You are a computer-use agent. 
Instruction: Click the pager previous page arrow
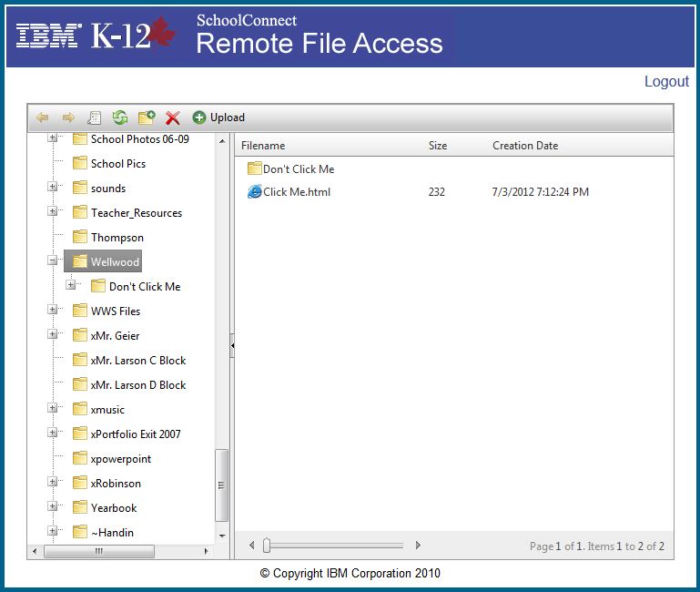252,545
